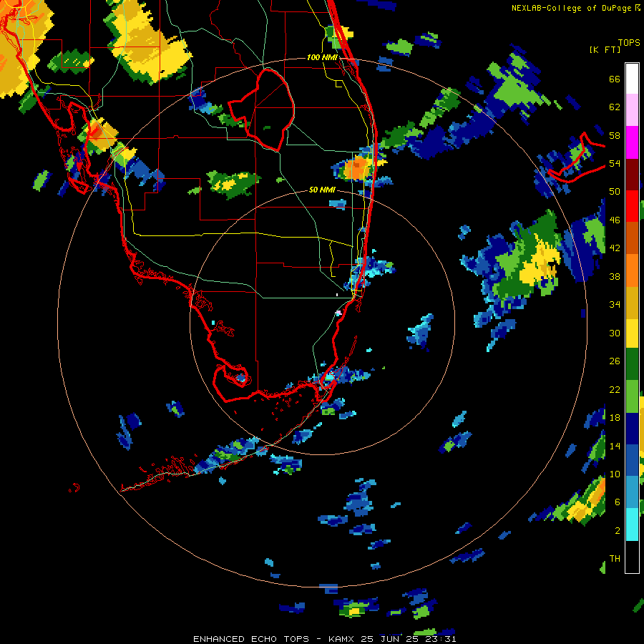This screenshot has width=644, height=644.
Task: Click the white swatch in the tops legend
Action: point(632,79)
